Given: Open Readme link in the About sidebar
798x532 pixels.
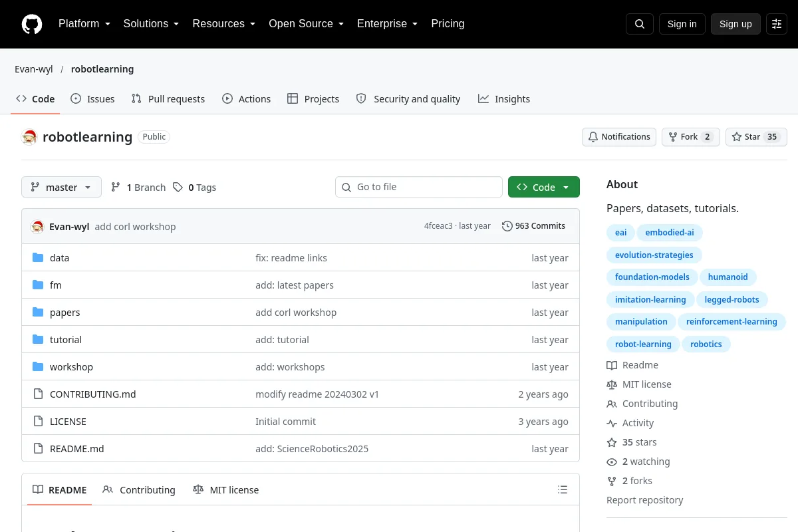Looking at the screenshot, I should [x=632, y=365].
